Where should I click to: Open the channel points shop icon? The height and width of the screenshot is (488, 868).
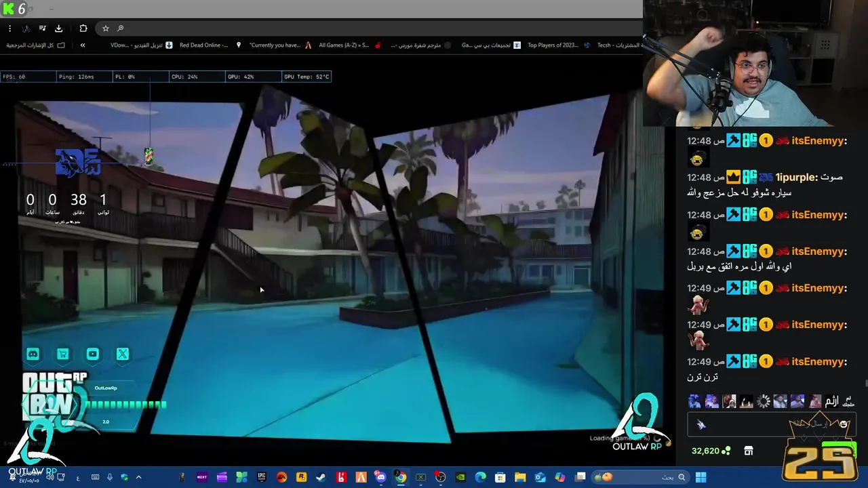click(749, 451)
